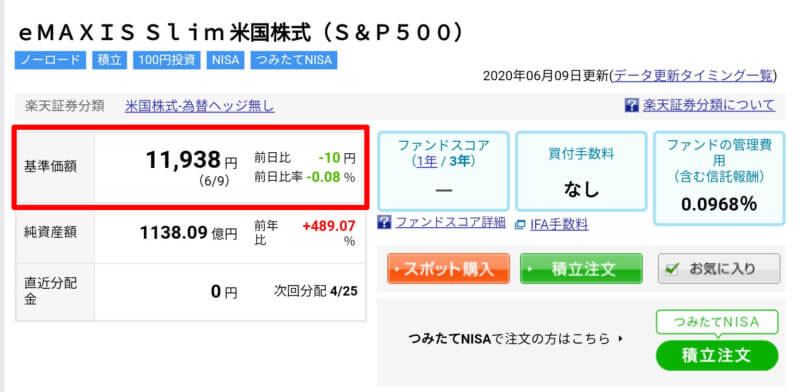800x392 pixels.
Task: Switch fund score to 3年
Action: tap(459, 161)
